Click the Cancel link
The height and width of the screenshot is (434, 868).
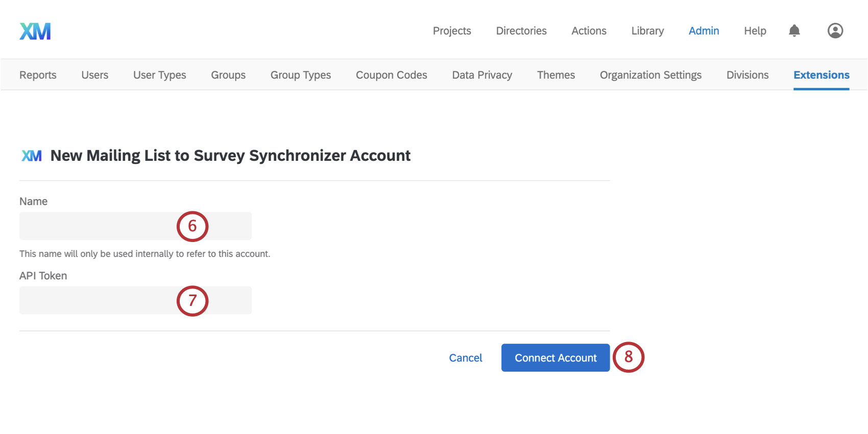(x=466, y=358)
